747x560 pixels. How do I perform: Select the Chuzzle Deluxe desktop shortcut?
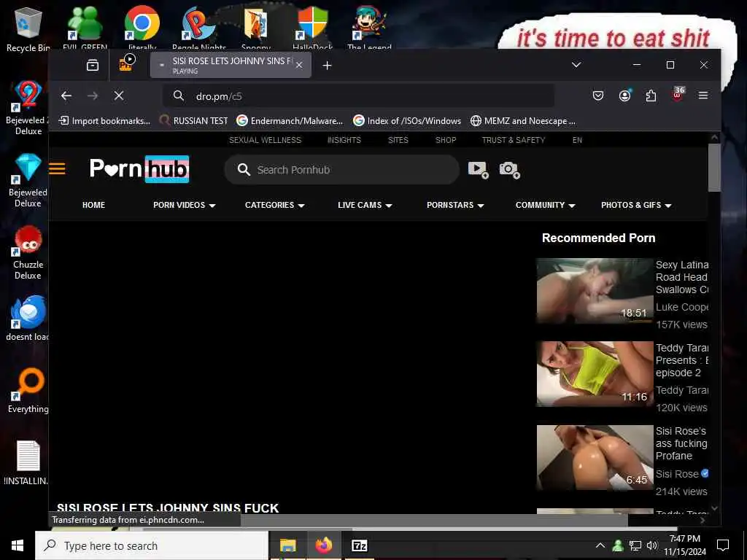[x=28, y=252]
